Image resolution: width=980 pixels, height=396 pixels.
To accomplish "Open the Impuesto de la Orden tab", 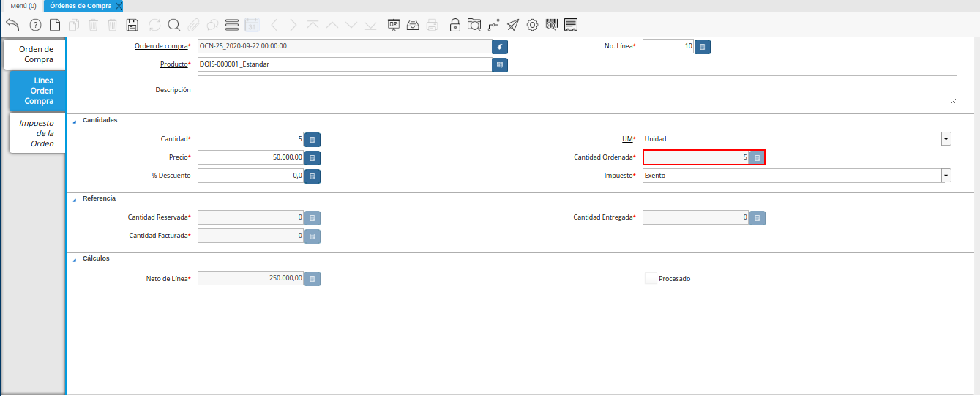I will click(x=37, y=133).
